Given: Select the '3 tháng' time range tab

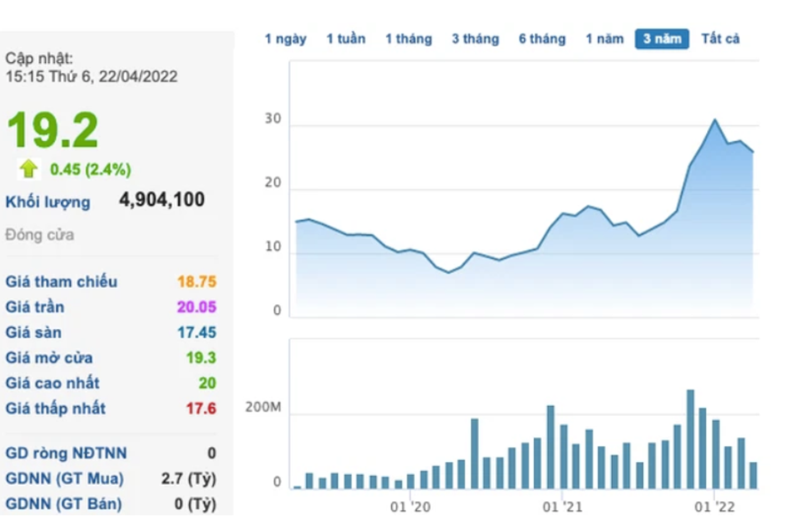Looking at the screenshot, I should point(475,39).
